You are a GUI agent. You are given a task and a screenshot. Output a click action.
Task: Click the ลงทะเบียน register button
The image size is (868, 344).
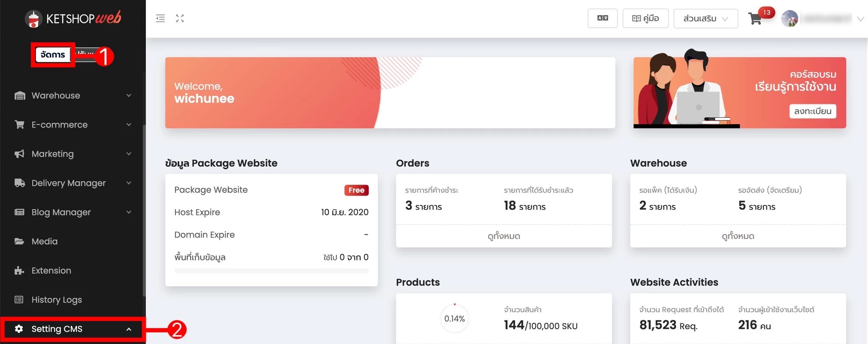pyautogui.click(x=813, y=111)
